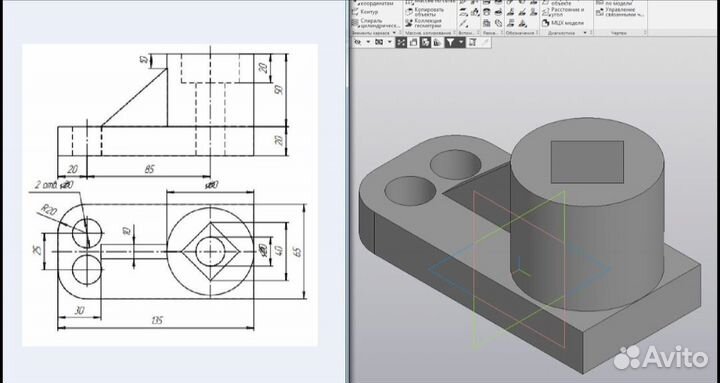The image size is (720, 383).
Task: Select the rectangular sketch on cylinder top
Action: point(587,162)
